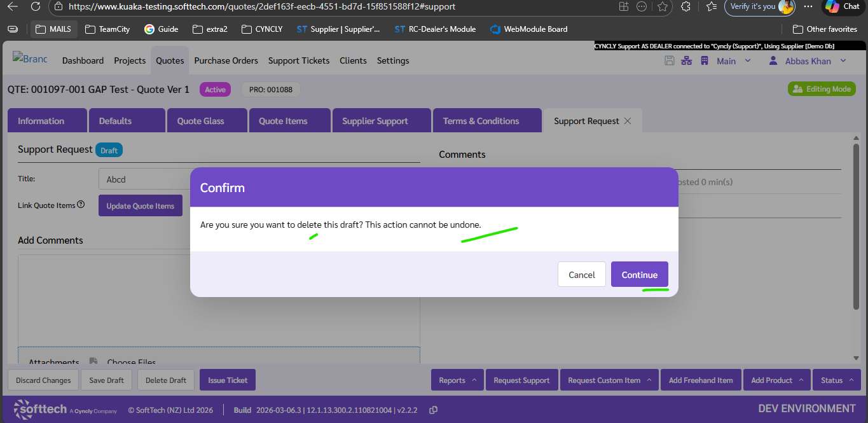Expand the Status dropdown button

[x=836, y=380]
